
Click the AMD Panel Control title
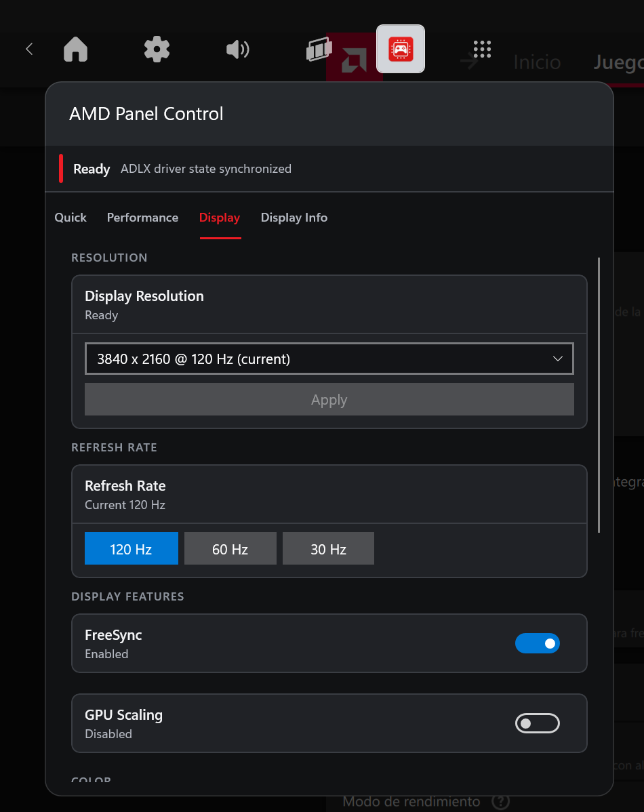(146, 113)
